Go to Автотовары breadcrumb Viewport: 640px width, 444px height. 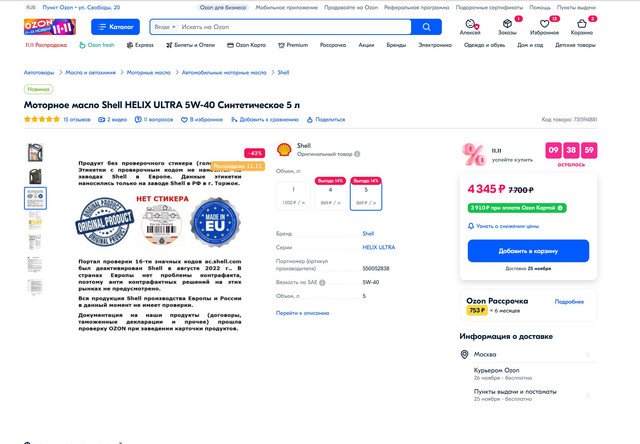click(39, 72)
